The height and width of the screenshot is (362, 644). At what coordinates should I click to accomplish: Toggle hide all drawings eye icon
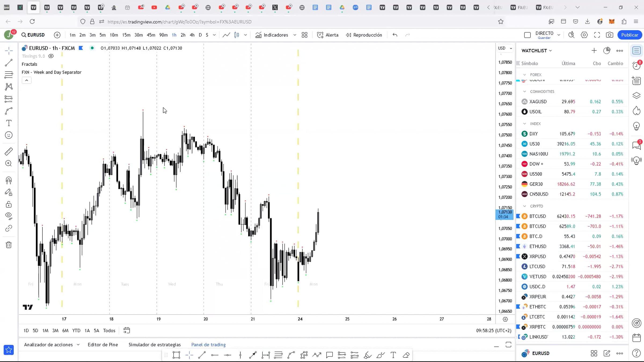click(x=9, y=216)
